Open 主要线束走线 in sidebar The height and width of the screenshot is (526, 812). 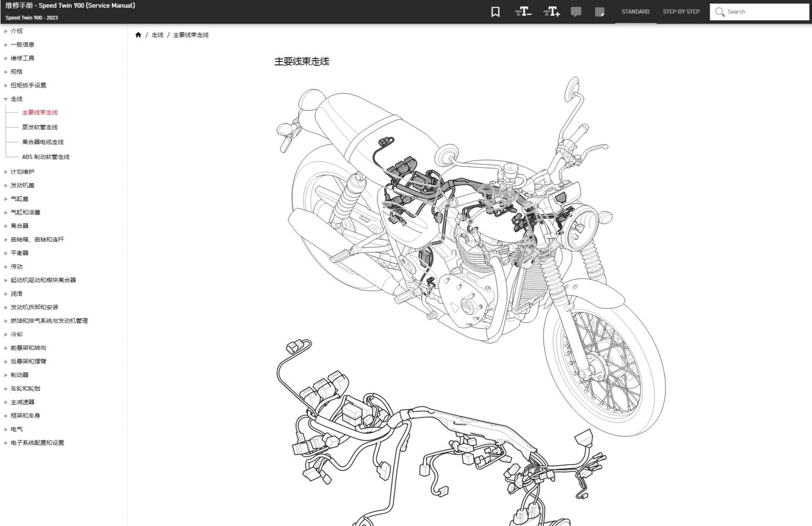[x=40, y=112]
